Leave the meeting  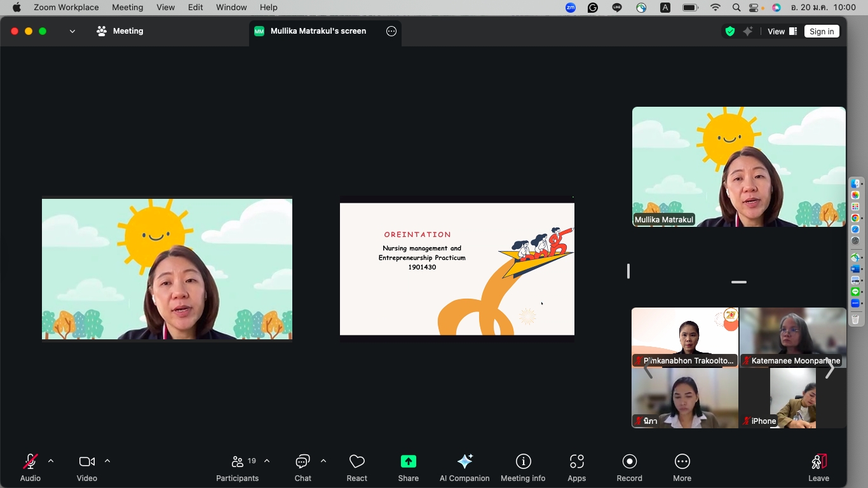pos(818,468)
